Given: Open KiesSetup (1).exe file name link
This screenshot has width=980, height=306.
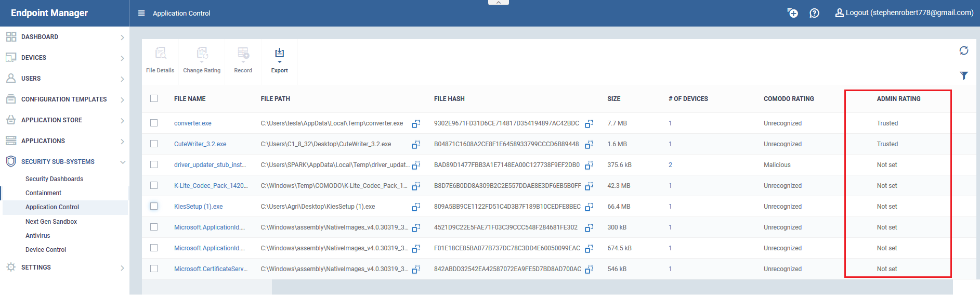Looking at the screenshot, I should (198, 207).
